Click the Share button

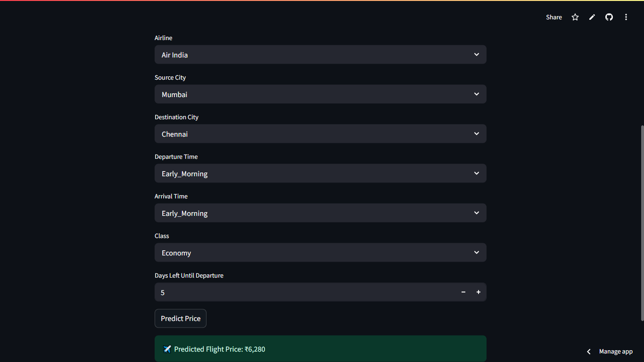coord(554,17)
